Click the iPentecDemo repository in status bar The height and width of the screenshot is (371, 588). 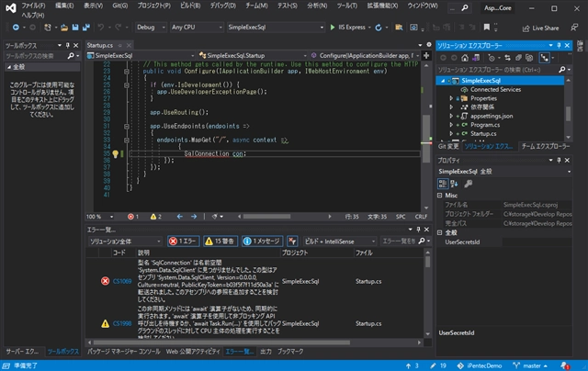click(480, 365)
